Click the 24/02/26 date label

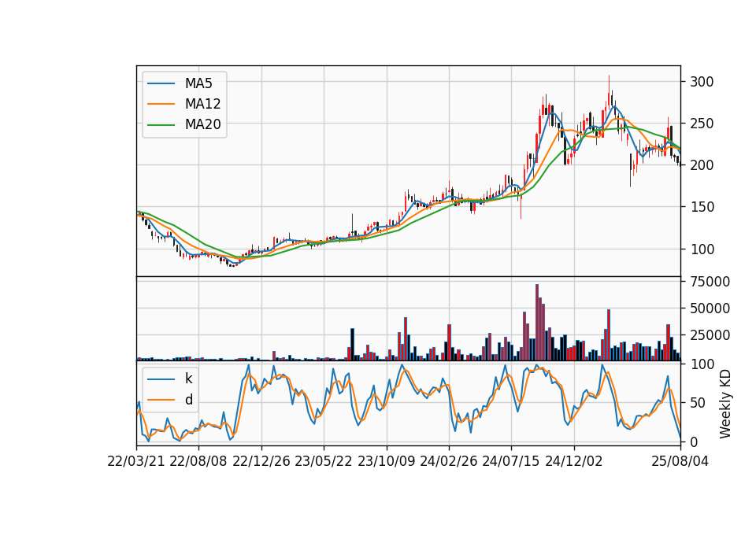448,461
